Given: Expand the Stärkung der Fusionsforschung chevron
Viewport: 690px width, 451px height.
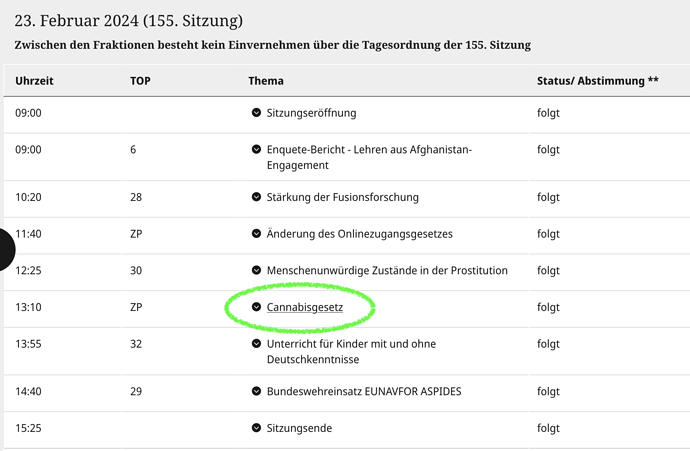Looking at the screenshot, I should pos(256,197).
